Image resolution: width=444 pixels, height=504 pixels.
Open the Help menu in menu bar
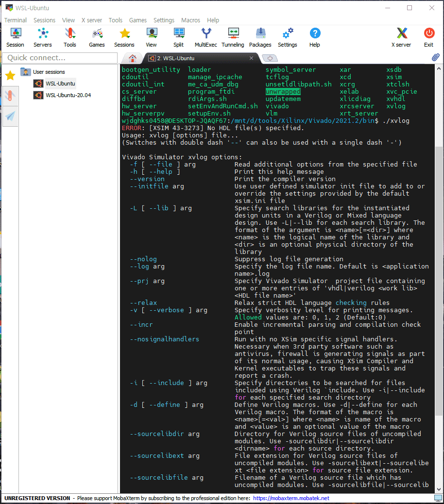pos(213,20)
